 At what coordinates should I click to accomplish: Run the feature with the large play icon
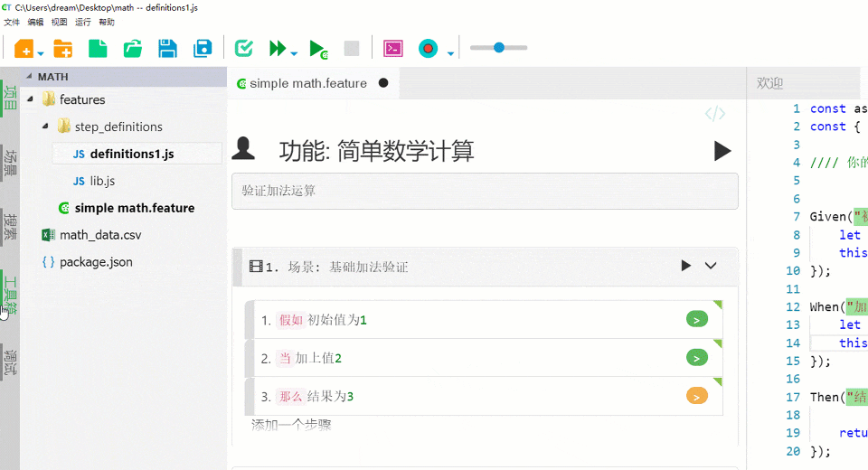(x=722, y=150)
